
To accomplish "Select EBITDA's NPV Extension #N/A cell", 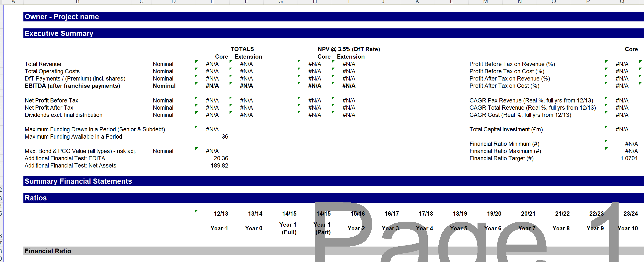I will 348,86.
